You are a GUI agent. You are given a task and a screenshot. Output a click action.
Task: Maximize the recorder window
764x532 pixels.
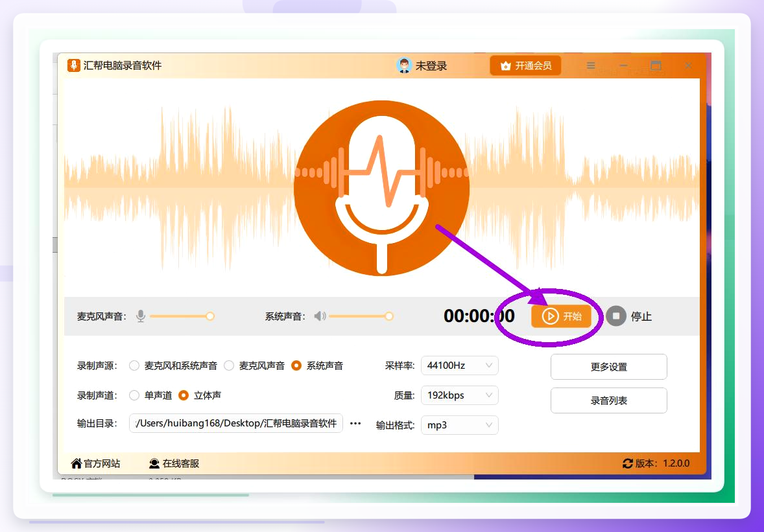(x=656, y=65)
